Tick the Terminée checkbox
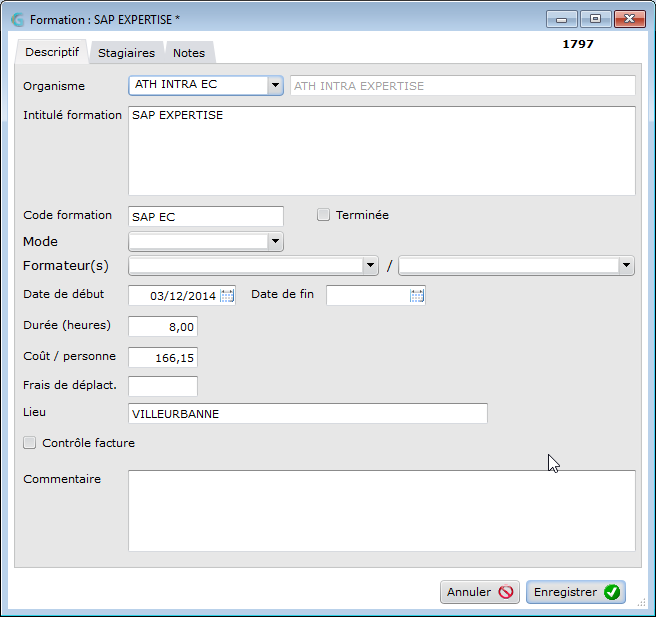 pyautogui.click(x=323, y=215)
